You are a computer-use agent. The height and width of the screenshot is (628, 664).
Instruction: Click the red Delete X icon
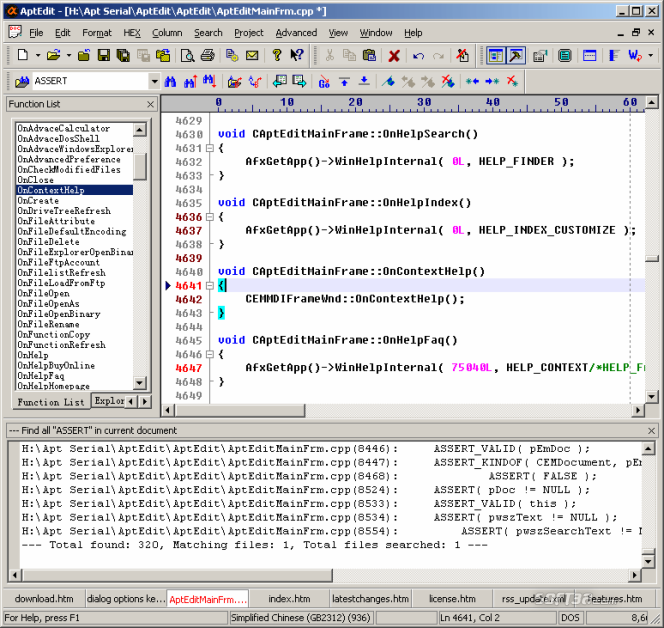pyautogui.click(x=394, y=56)
